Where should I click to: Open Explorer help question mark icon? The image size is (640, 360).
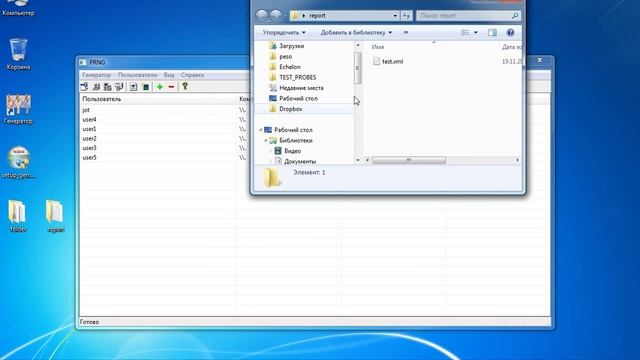[x=510, y=32]
